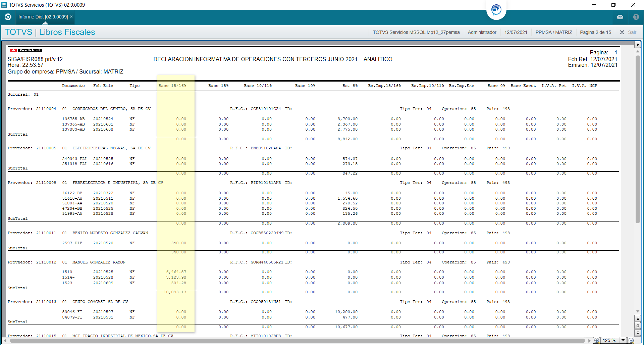Viewport: 644px width, 345px height.
Task: Go to next page double-down arrow
Action: pos(638,333)
